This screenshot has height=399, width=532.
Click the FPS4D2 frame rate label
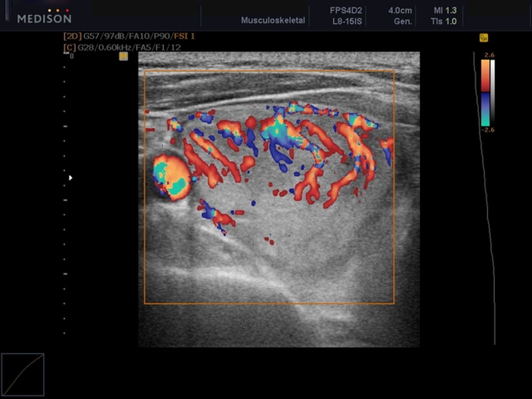(x=346, y=11)
